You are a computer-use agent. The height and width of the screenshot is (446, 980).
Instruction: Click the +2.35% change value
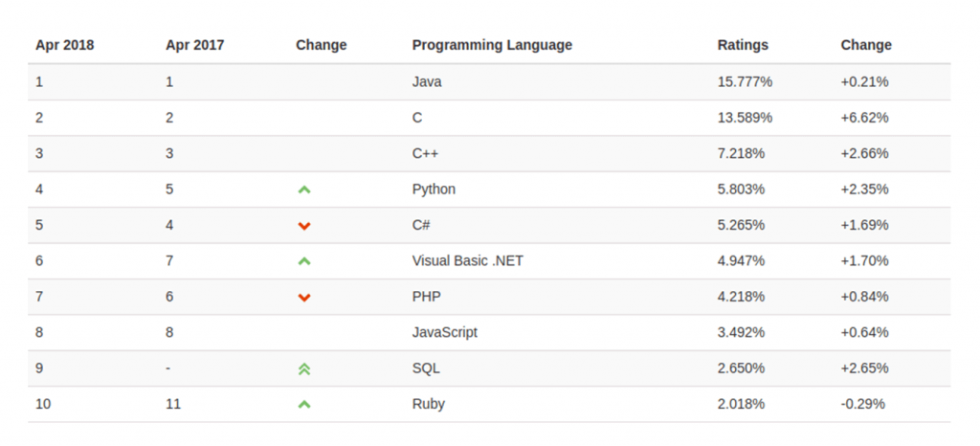pos(864,190)
